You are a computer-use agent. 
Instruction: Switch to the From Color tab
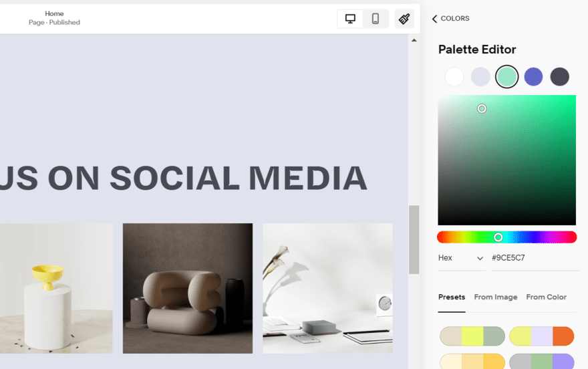(546, 297)
